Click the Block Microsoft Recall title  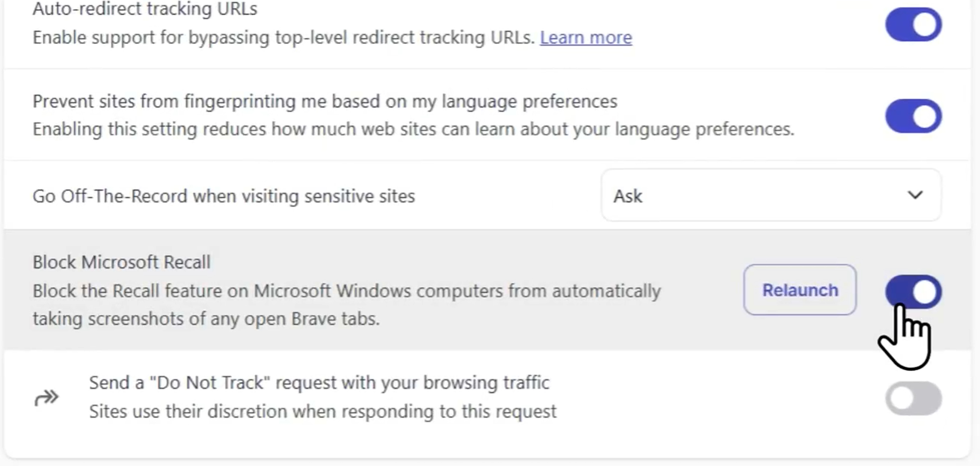click(x=121, y=262)
